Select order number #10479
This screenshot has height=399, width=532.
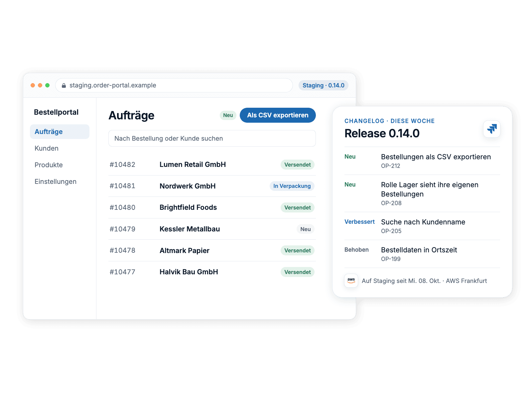tap(122, 229)
